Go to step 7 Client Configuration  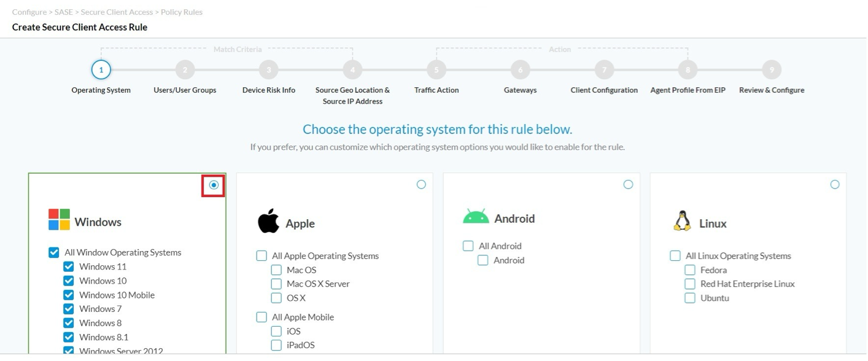604,71
